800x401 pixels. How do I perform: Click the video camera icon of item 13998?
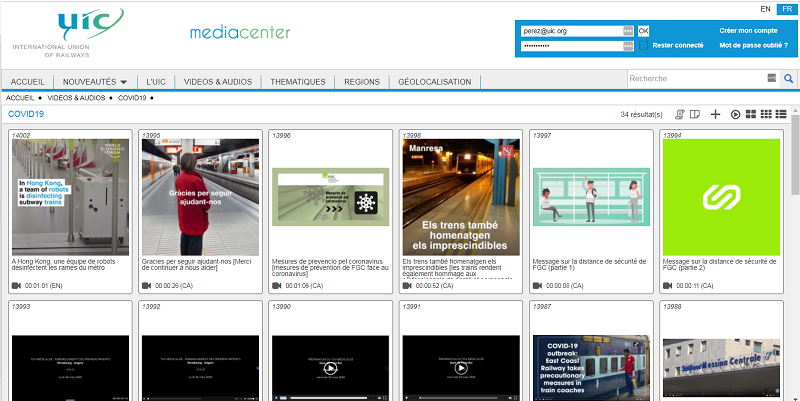click(407, 286)
